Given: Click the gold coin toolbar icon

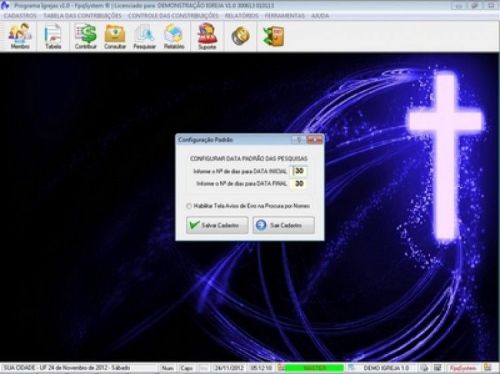Looking at the screenshot, I should [241, 36].
